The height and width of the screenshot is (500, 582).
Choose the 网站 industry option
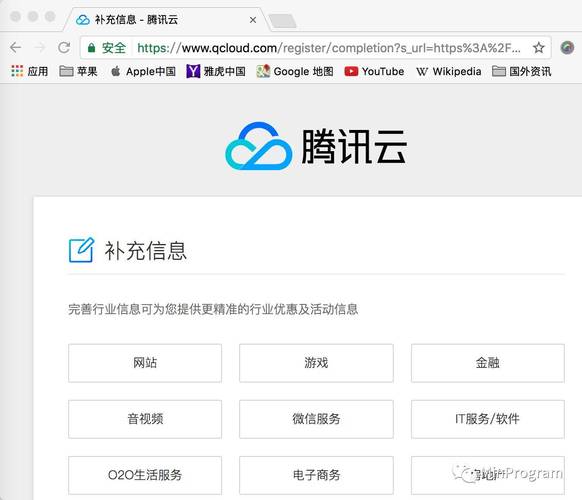tap(145, 363)
